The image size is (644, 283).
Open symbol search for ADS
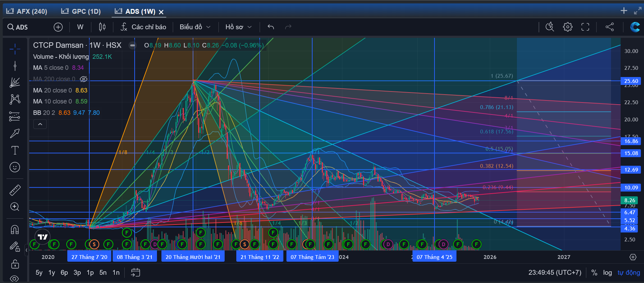click(18, 27)
